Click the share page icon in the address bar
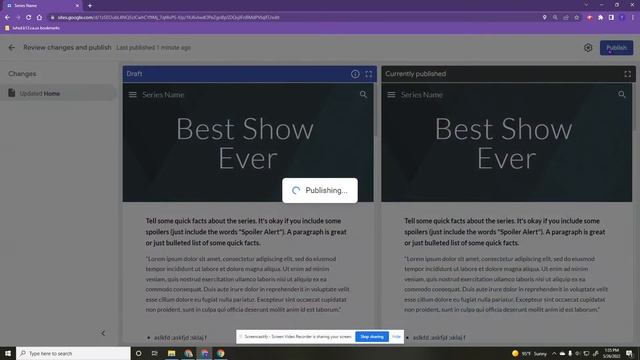Screen dimensions: 640x360 click(x=566, y=18)
